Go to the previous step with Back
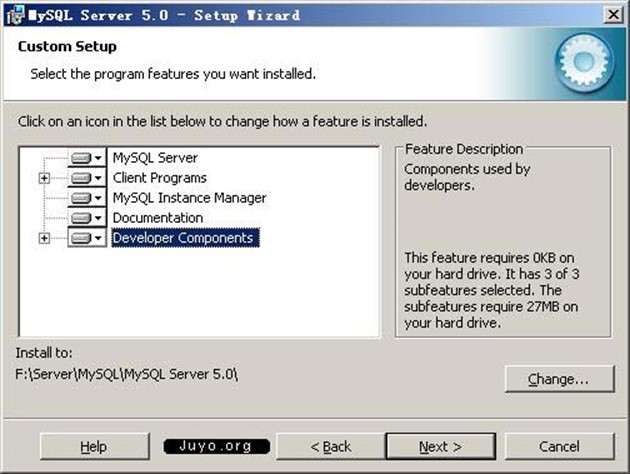The height and width of the screenshot is (474, 630). coord(330,446)
